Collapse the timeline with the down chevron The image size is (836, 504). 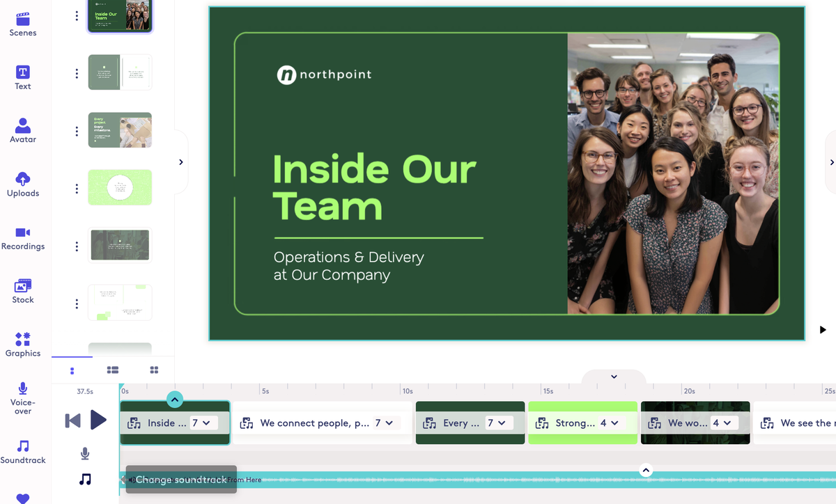tap(614, 377)
